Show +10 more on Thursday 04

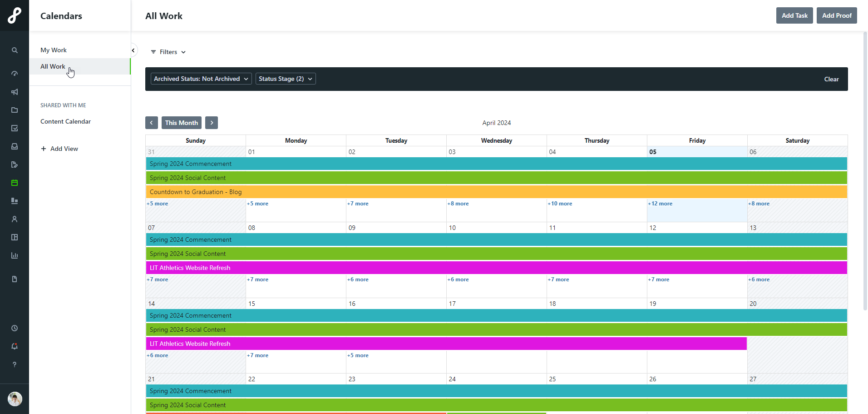pos(560,204)
